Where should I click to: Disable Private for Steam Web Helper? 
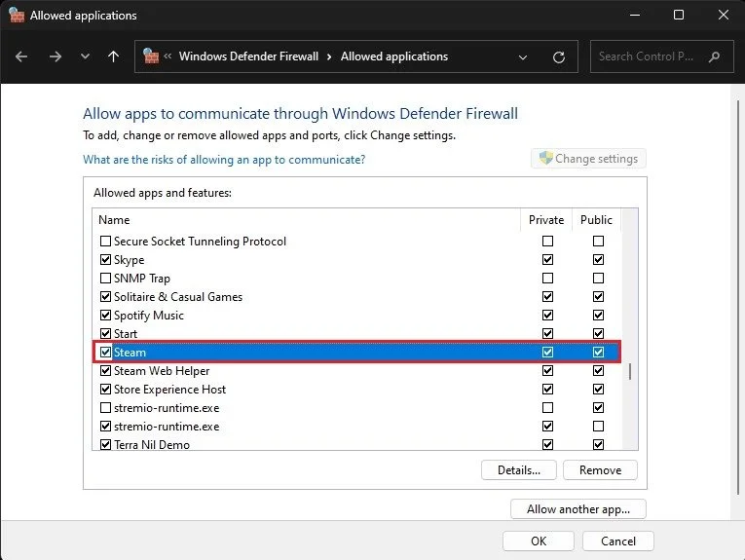(548, 371)
